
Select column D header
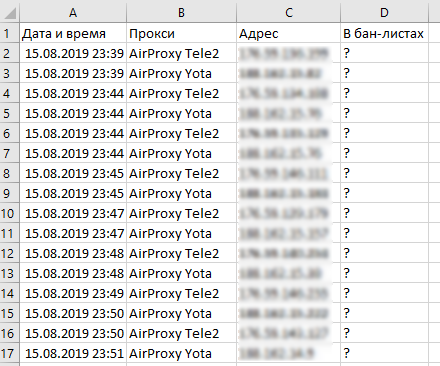coord(384,13)
